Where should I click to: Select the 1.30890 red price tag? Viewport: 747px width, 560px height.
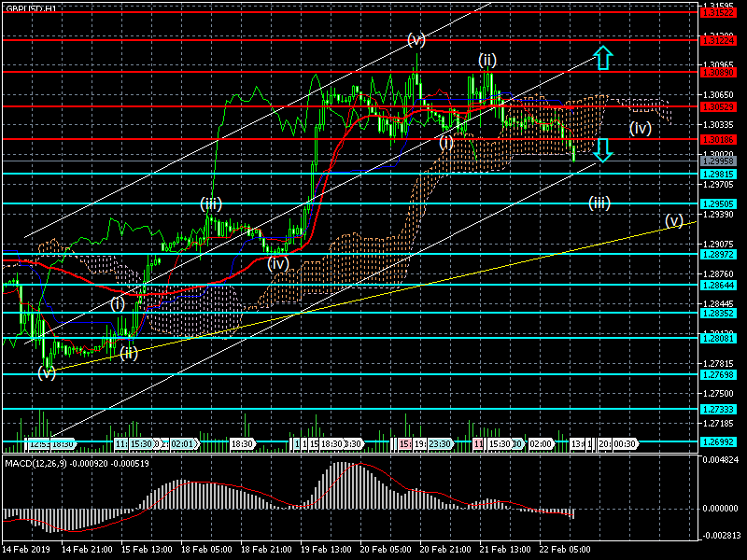tap(718, 73)
